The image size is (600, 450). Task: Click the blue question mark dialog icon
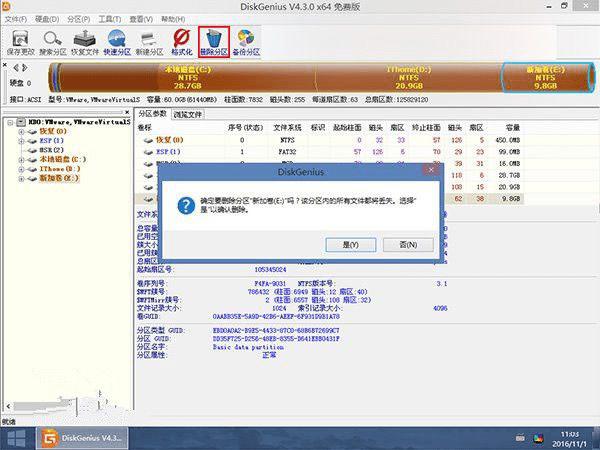186,205
